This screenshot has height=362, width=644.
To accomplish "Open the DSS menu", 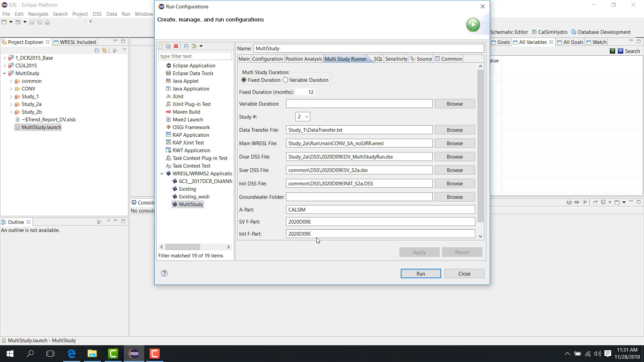I will 97,14.
